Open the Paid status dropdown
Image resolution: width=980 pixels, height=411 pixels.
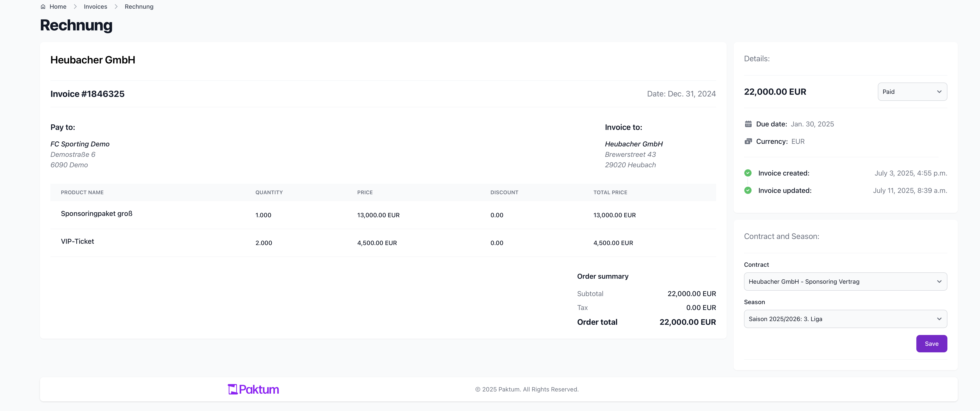click(912, 92)
